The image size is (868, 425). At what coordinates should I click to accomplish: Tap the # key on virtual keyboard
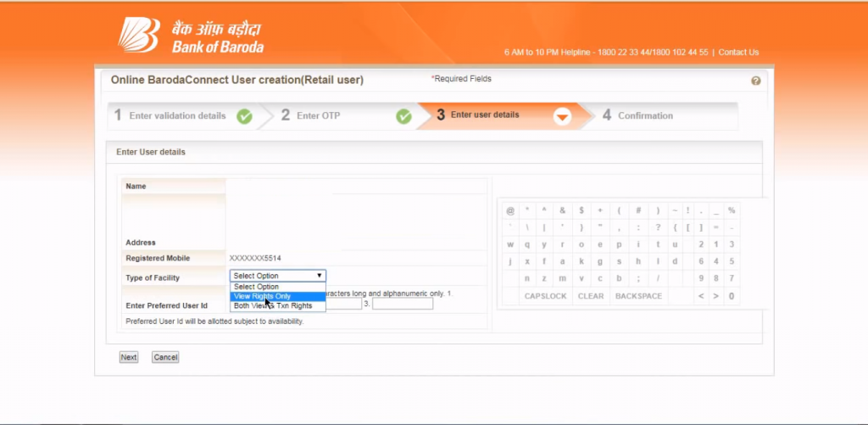click(638, 210)
